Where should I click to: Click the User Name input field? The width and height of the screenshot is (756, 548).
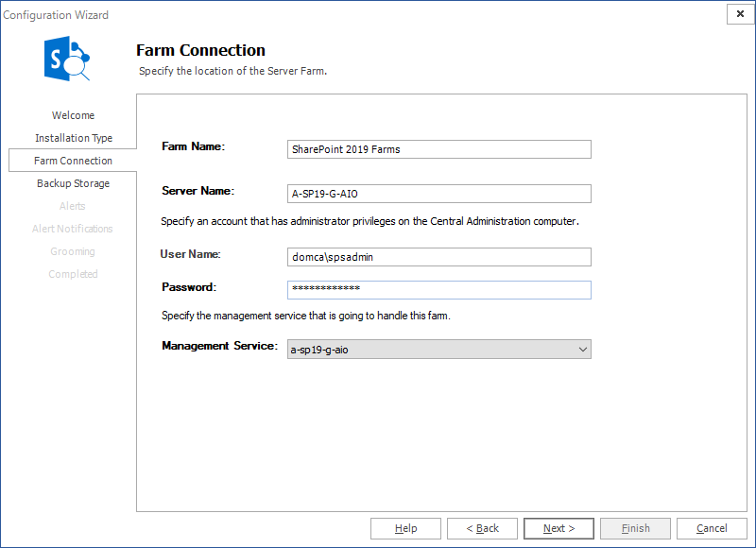click(438, 257)
